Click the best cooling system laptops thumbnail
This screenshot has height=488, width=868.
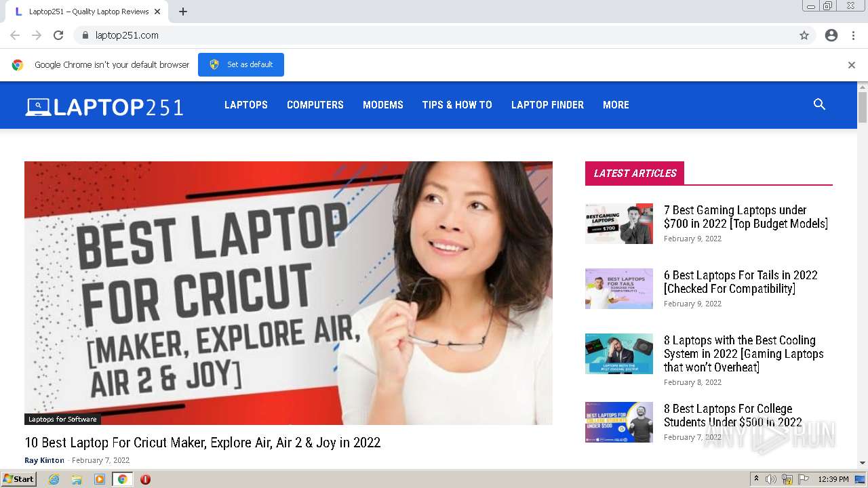pos(619,354)
